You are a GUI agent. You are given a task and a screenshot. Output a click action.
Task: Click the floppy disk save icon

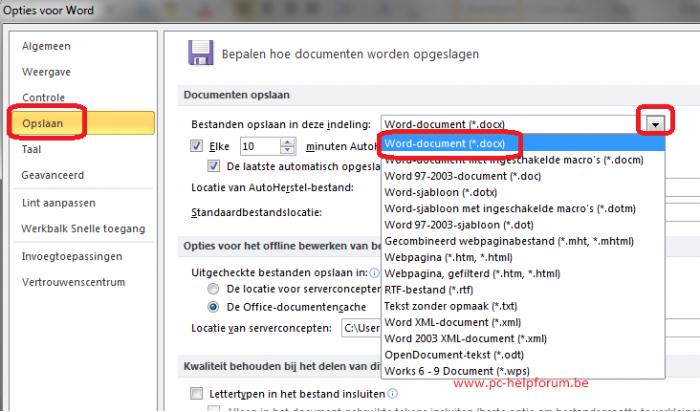coord(200,53)
